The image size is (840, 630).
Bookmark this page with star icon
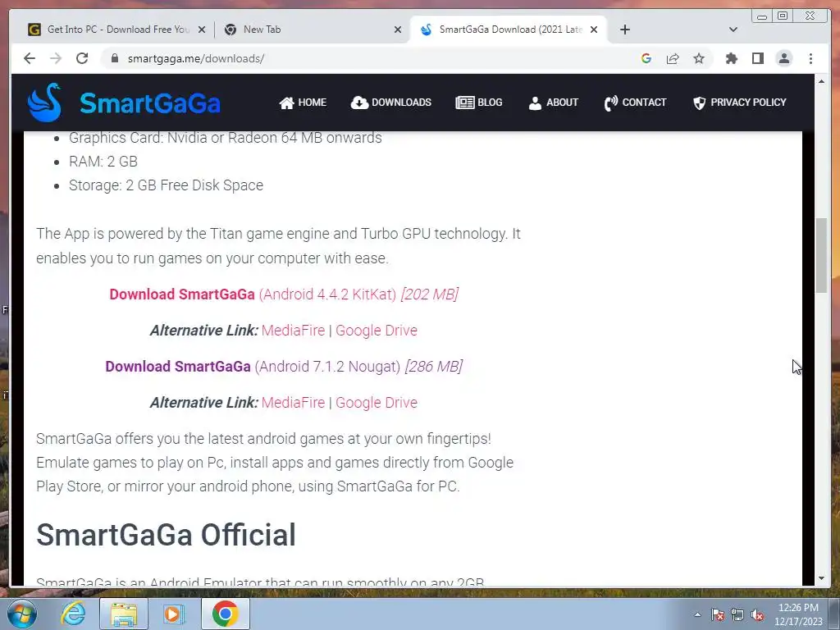699,58
